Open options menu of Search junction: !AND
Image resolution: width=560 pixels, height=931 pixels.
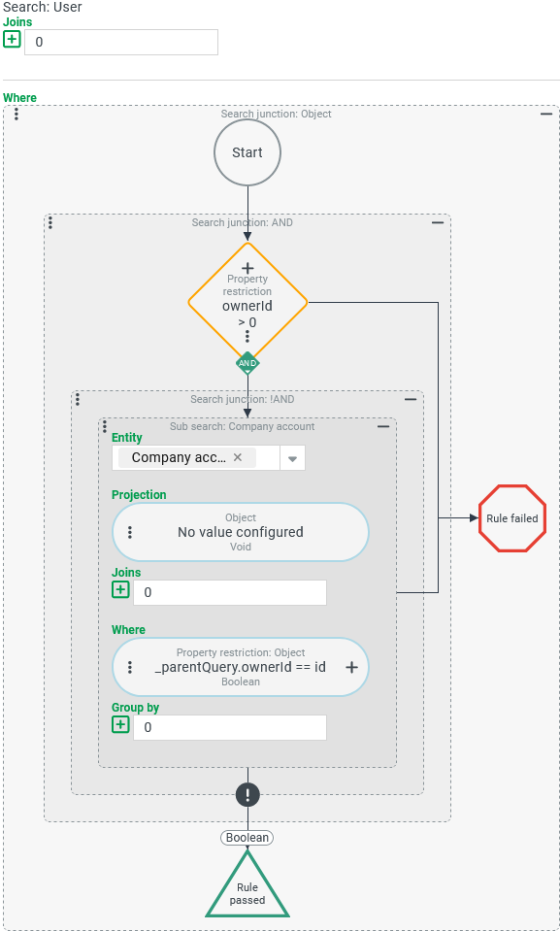click(x=78, y=399)
